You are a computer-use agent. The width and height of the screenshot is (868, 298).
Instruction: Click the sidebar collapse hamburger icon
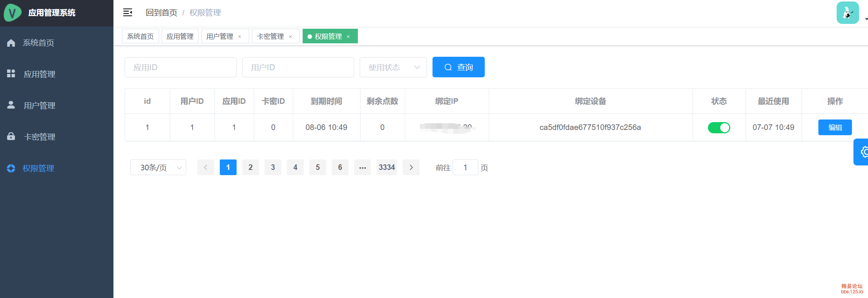click(x=128, y=13)
